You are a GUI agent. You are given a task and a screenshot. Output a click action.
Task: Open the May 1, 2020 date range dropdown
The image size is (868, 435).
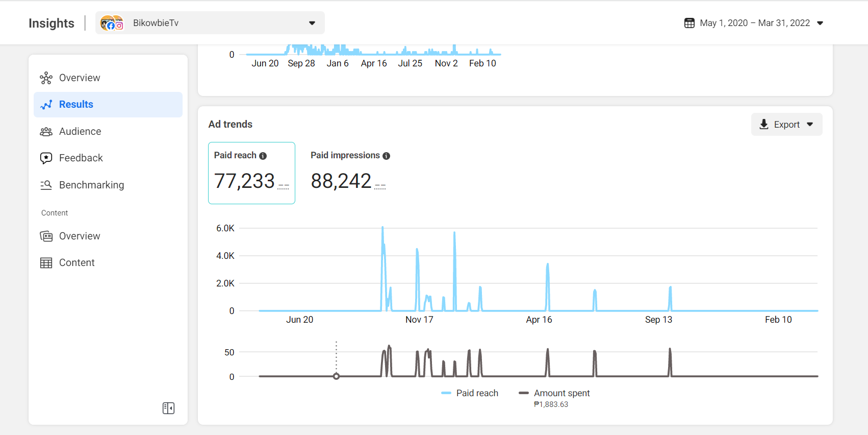click(754, 23)
